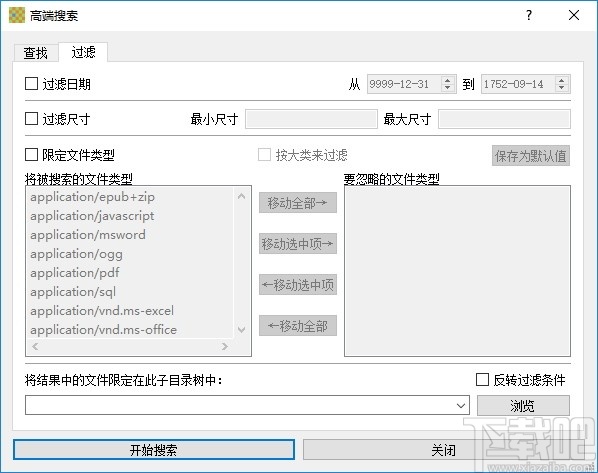Select application/msword in the list
The image size is (598, 473).
tap(131, 235)
